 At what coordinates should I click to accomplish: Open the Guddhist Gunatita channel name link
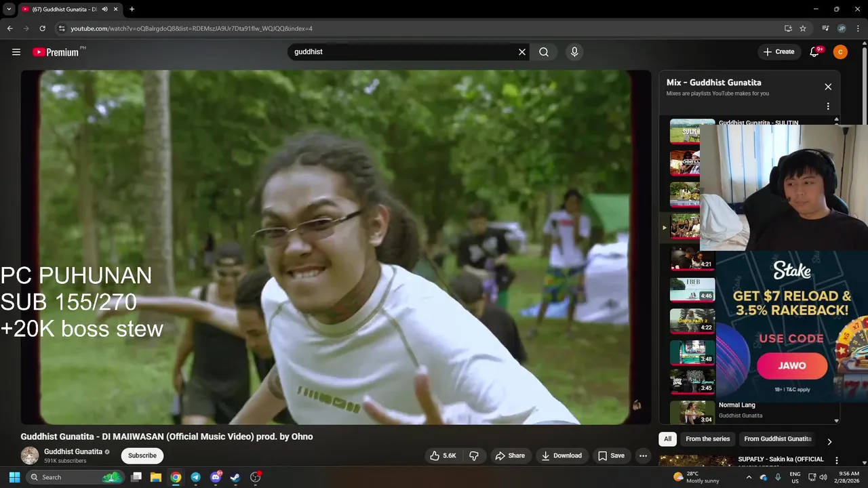click(73, 451)
